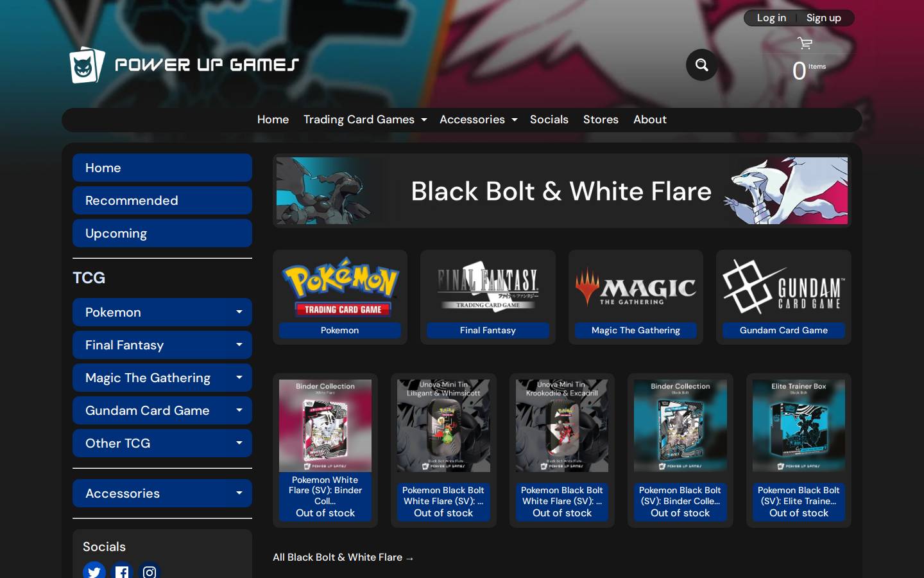Expand sidebar Gundam Card Game dropdown arrow
Screen dimensions: 924x578
coord(239,410)
